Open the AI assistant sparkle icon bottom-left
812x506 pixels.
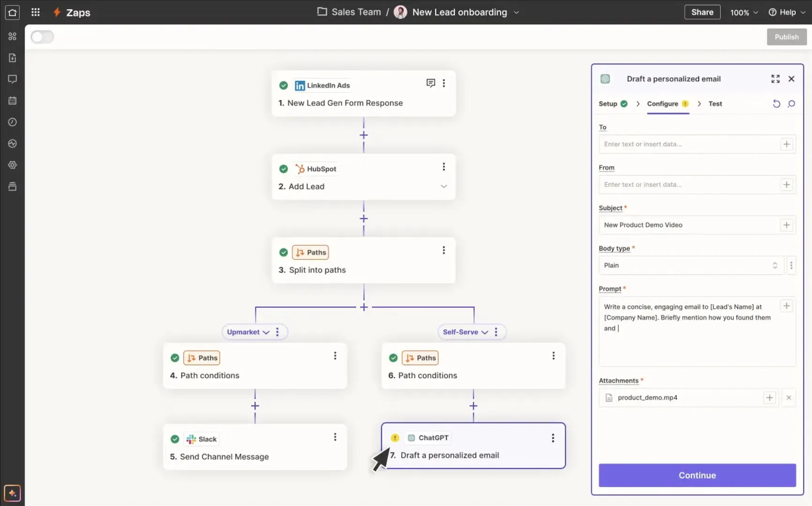12,493
